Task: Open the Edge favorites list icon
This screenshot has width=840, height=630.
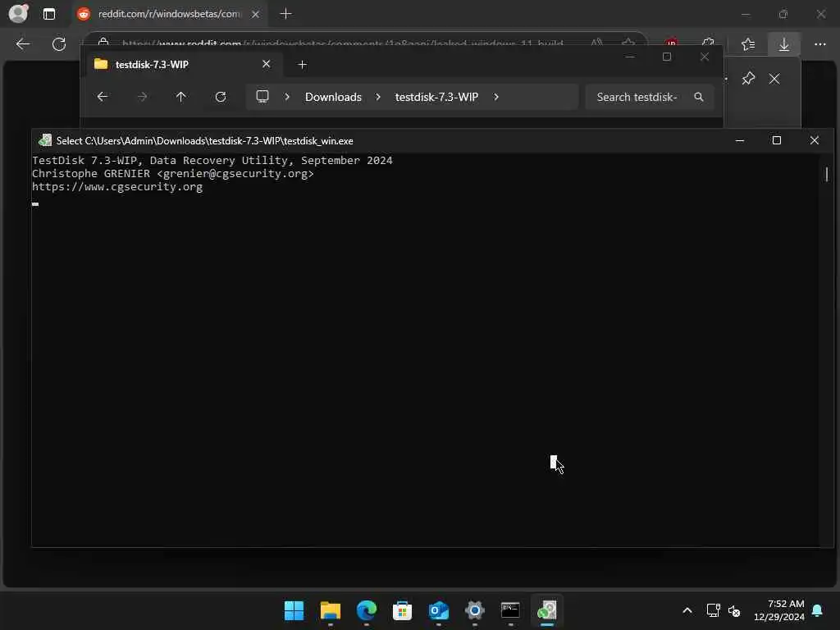Action: (x=748, y=44)
